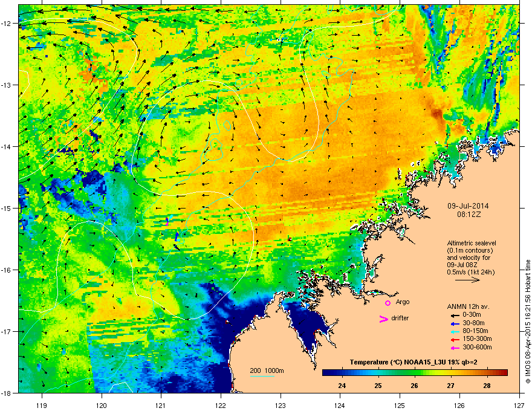Screen dimensions: 532x411
Task: Click the '-14' latitude axis label
Action: 6,147
